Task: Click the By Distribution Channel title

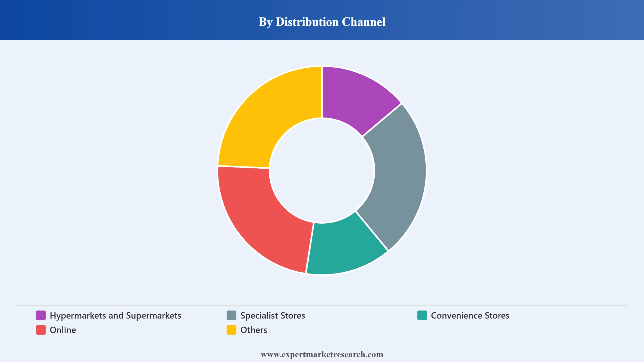Action: (x=322, y=22)
